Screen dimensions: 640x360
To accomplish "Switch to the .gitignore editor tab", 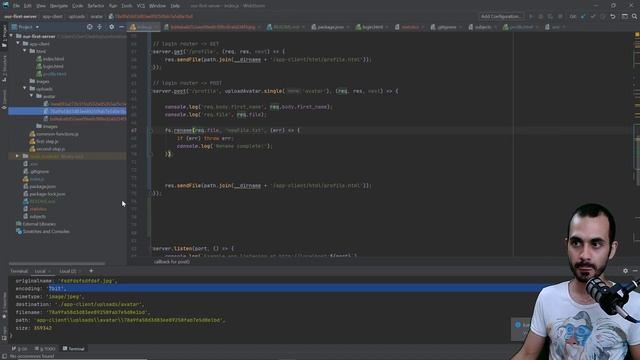I will [447, 27].
